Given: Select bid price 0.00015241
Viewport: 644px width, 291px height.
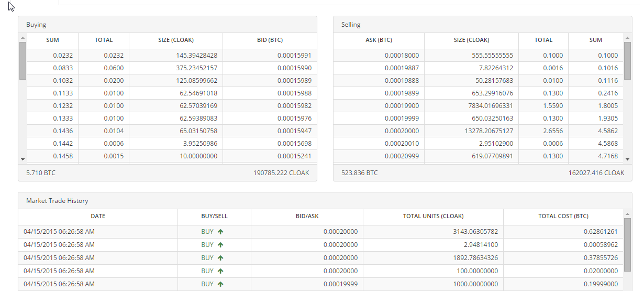Looking at the screenshot, I should pyautogui.click(x=294, y=156).
